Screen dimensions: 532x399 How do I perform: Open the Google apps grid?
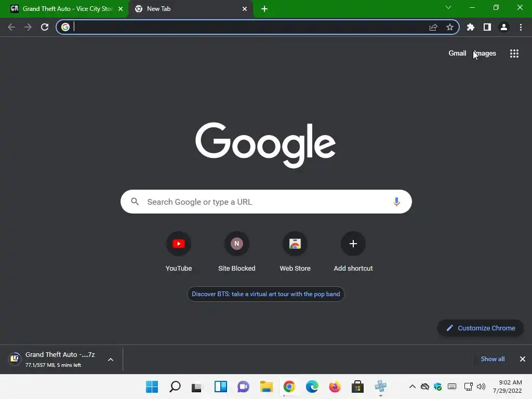(x=514, y=54)
